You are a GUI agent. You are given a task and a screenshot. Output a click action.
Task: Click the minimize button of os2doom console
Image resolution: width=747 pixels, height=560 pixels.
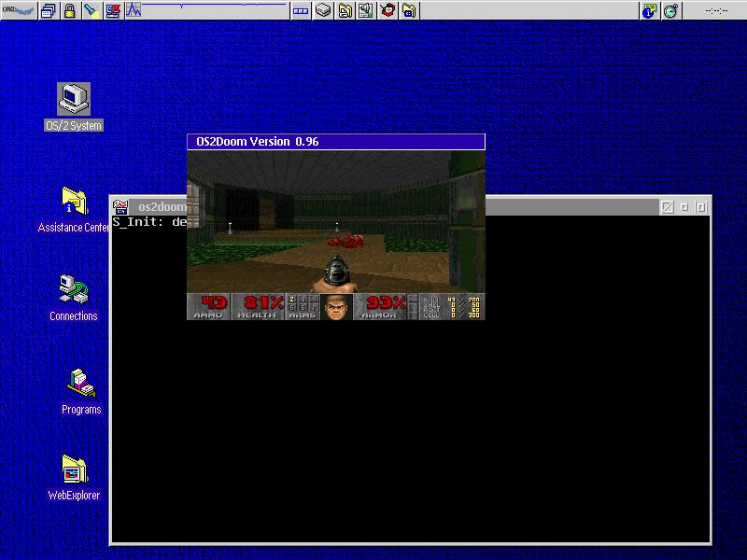tap(684, 207)
